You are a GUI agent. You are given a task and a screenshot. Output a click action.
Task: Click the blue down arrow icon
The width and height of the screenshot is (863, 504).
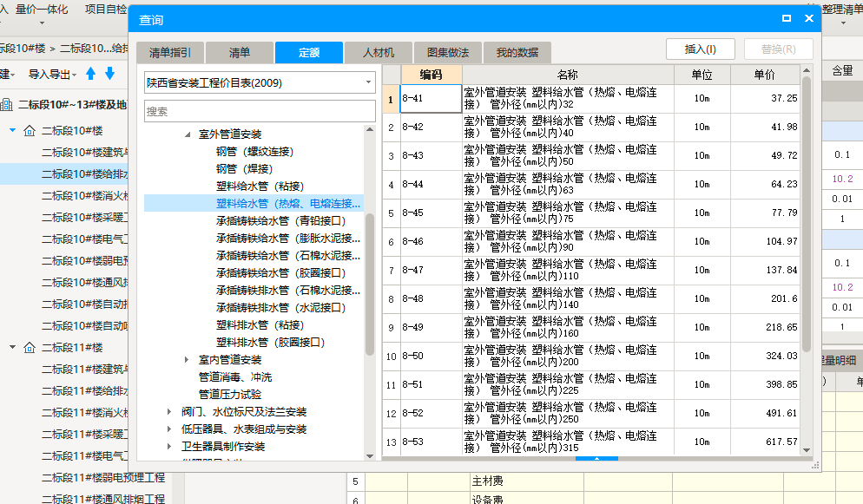pyautogui.click(x=109, y=74)
